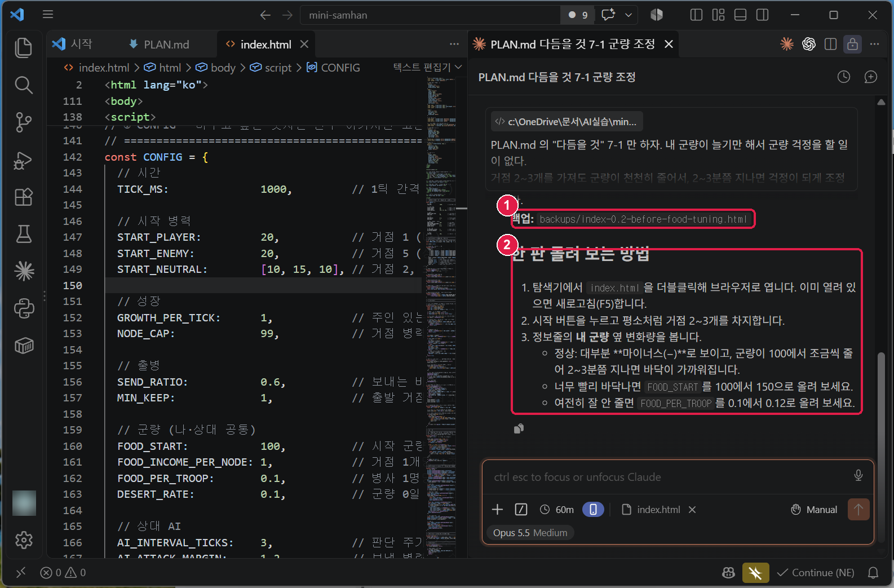The width and height of the screenshot is (894, 588).
Task: Open editor more actions ellipsis
Action: pyautogui.click(x=454, y=44)
